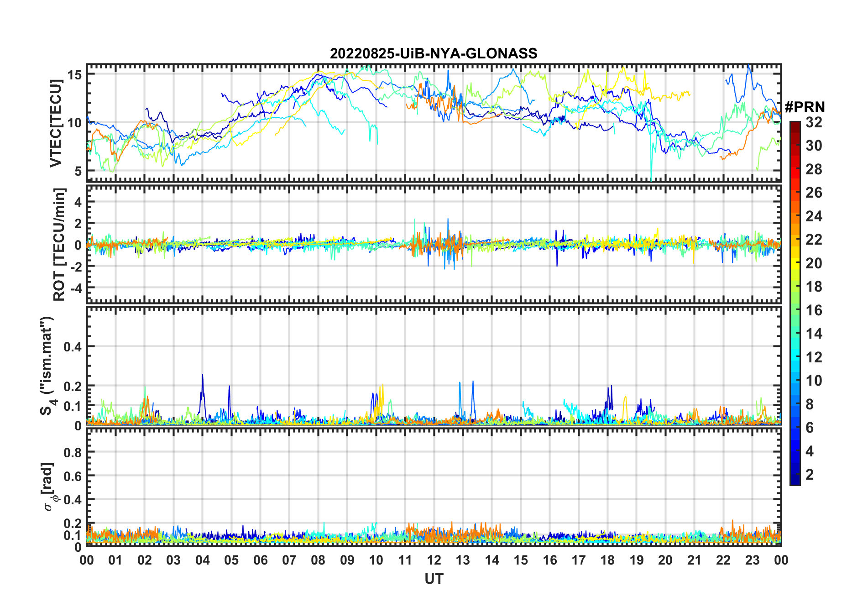Click UT axis hour label "23"

[x=752, y=560]
